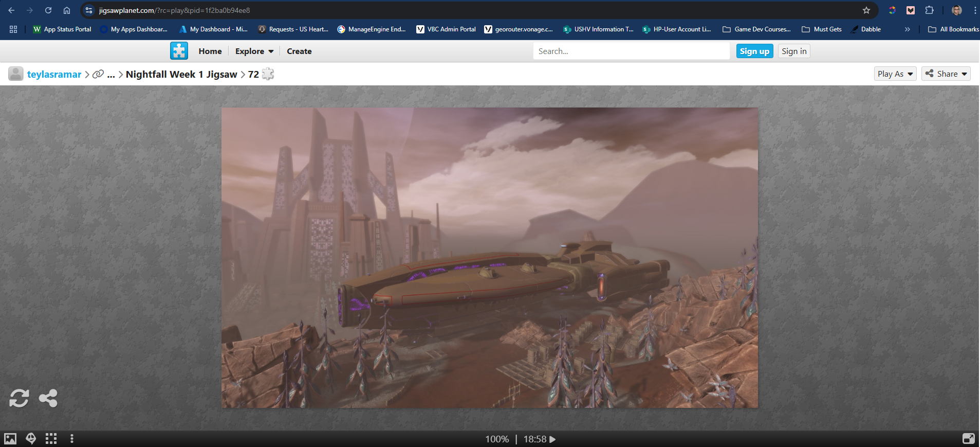This screenshot has height=447, width=980.
Task: Click the timer play button
Action: pos(553,439)
